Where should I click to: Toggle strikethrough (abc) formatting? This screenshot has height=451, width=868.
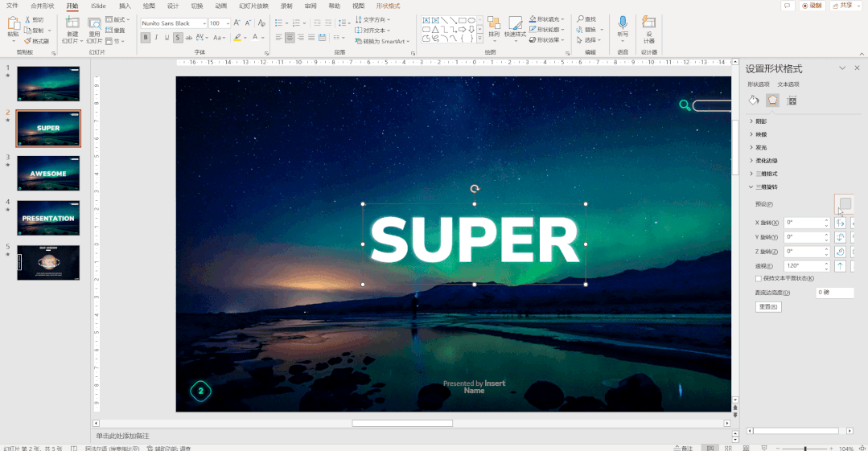pyautogui.click(x=189, y=38)
